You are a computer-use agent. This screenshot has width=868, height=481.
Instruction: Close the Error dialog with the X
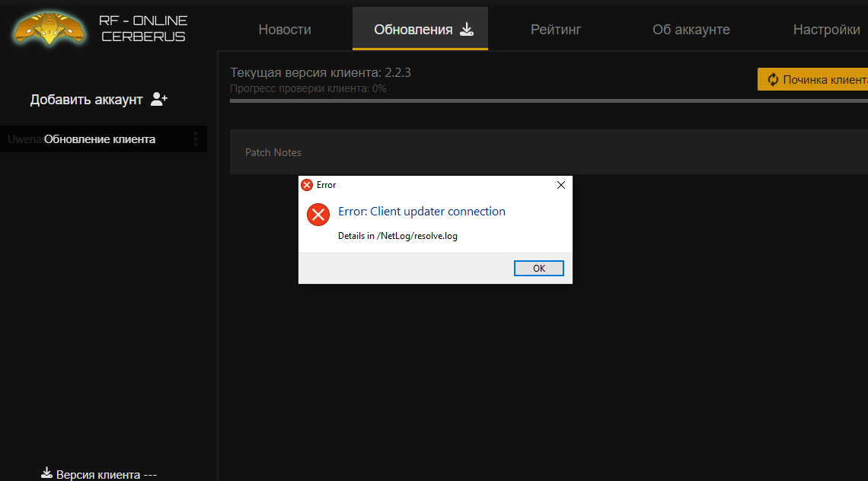[561, 185]
